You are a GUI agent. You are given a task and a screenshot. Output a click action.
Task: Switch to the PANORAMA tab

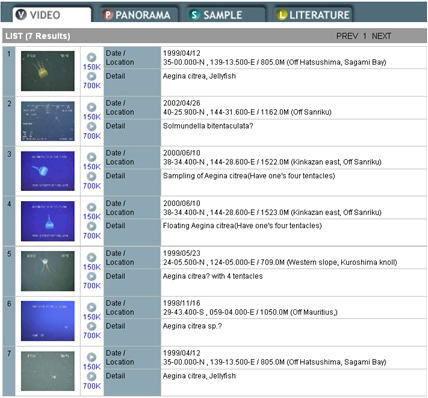(x=137, y=15)
